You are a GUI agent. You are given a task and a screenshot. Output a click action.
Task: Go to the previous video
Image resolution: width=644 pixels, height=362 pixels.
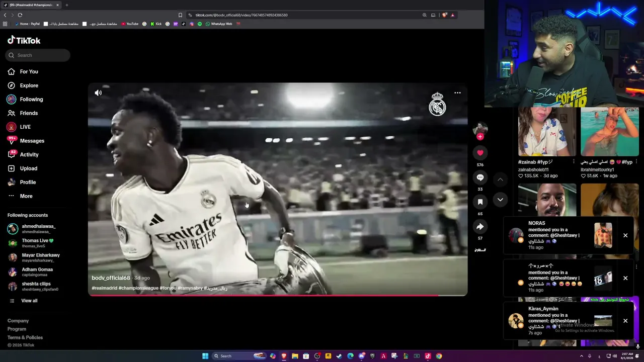pyautogui.click(x=500, y=179)
